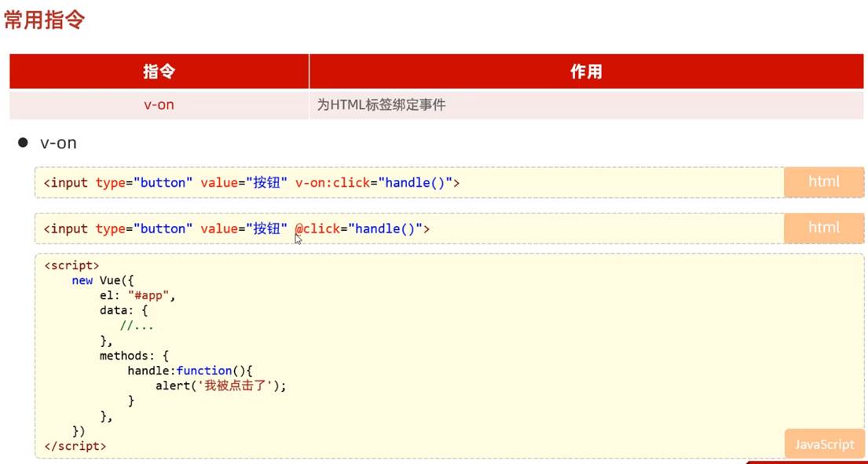Click the 作用 table header cell
This screenshot has width=868, height=464.
coord(586,71)
